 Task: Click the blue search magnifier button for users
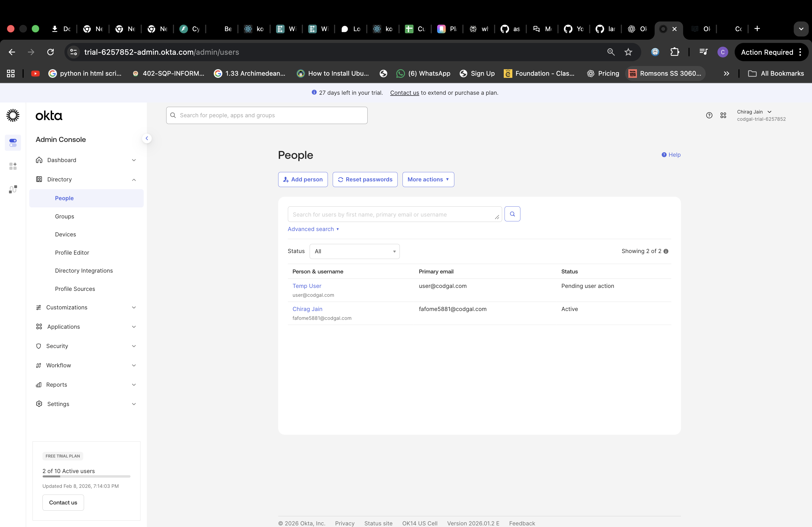512,214
